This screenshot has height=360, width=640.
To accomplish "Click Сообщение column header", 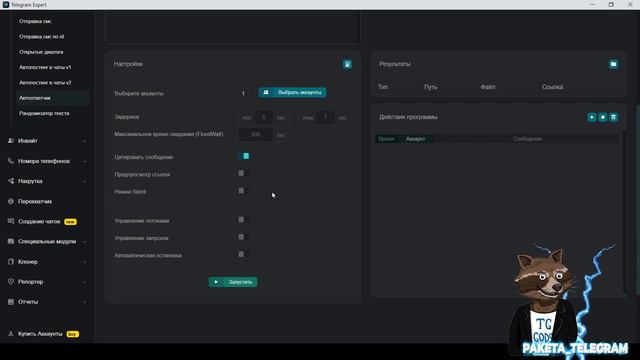I will [x=527, y=139].
